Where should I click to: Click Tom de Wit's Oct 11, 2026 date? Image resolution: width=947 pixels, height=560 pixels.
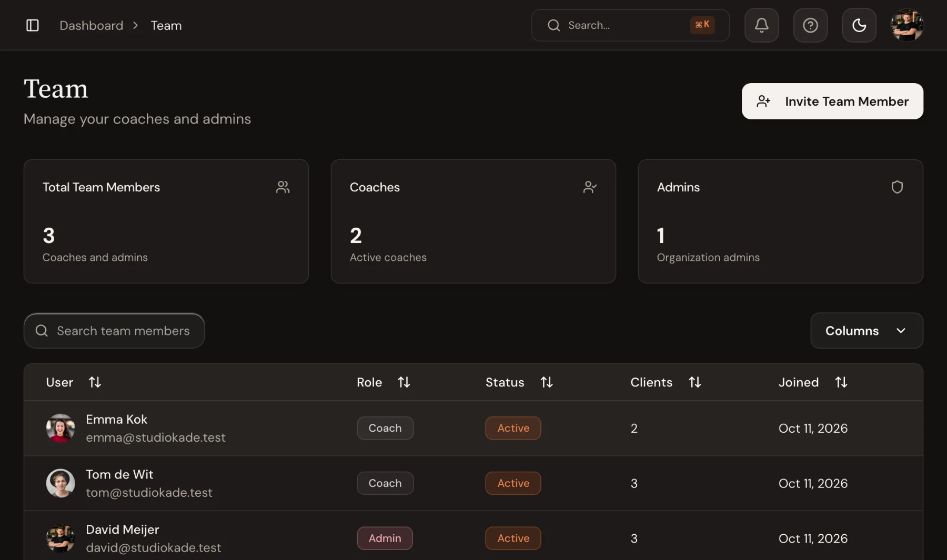pyautogui.click(x=813, y=484)
